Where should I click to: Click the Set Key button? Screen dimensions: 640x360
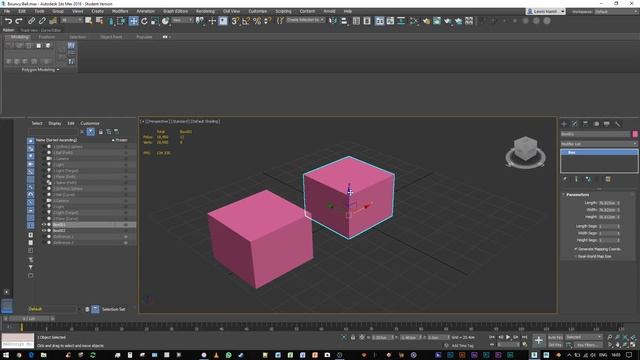pos(555,345)
